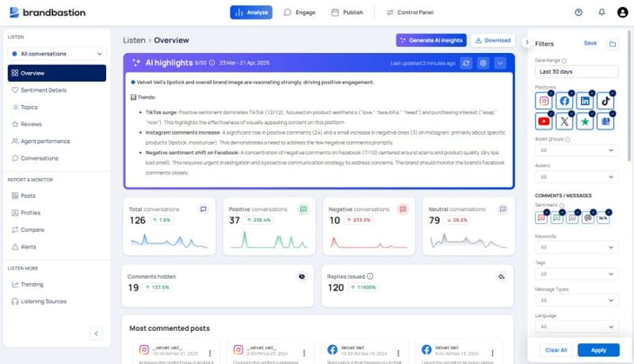
Task: Go to Control Panel
Action: click(x=410, y=13)
